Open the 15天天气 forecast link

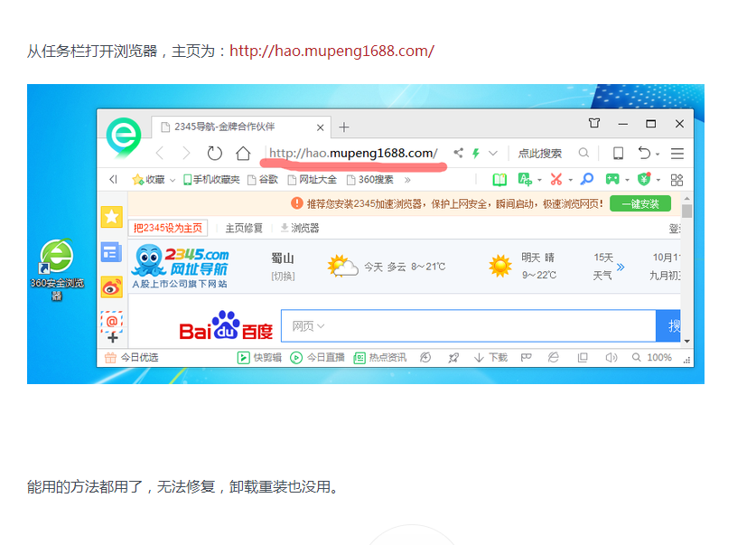(609, 267)
